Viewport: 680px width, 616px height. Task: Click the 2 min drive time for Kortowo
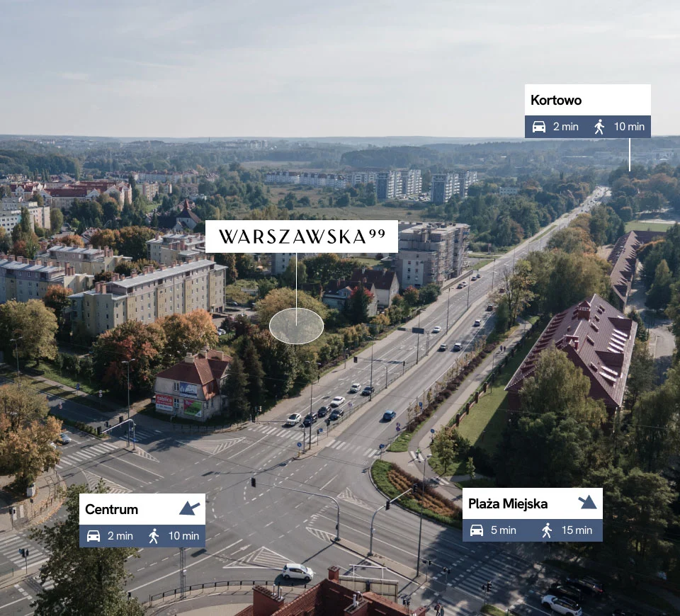(565, 127)
